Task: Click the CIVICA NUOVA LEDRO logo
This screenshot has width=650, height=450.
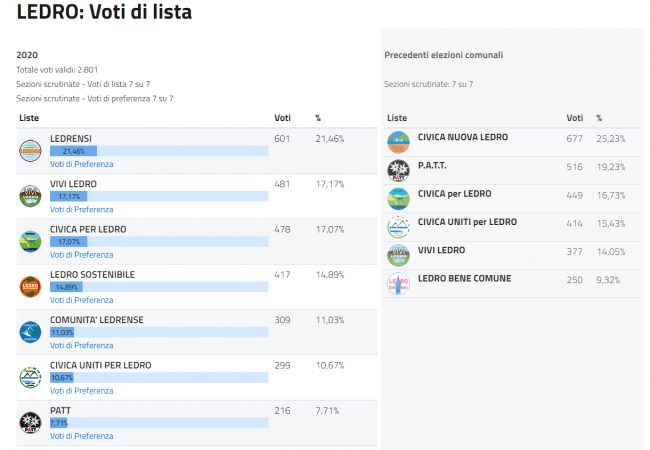Action: [x=398, y=142]
